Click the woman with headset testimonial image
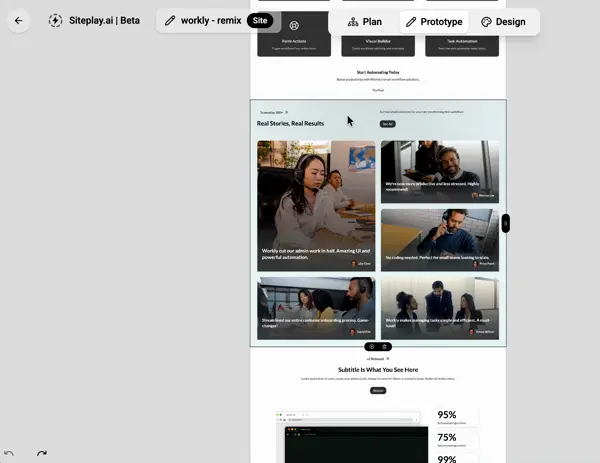The height and width of the screenshot is (463, 600). tap(316, 206)
